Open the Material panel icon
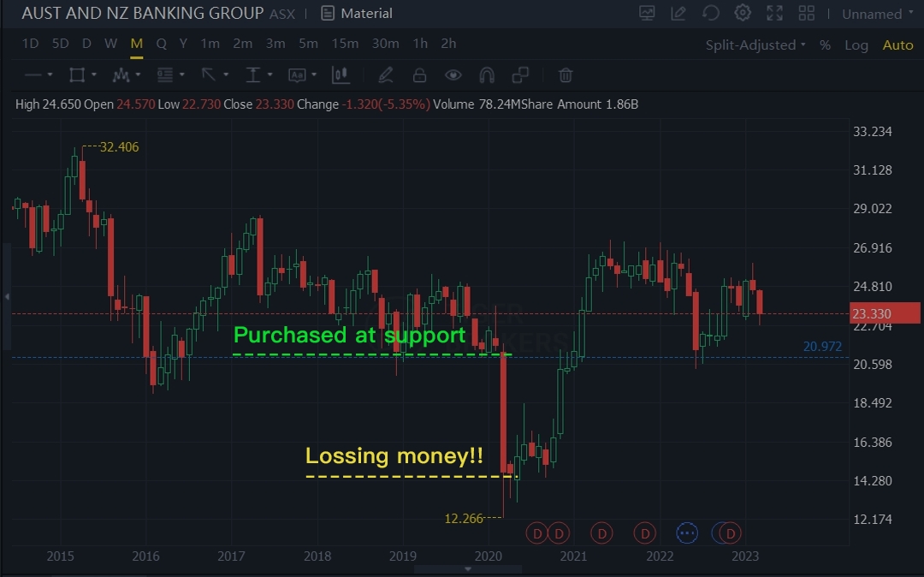Image resolution: width=924 pixels, height=577 pixels. coord(328,13)
